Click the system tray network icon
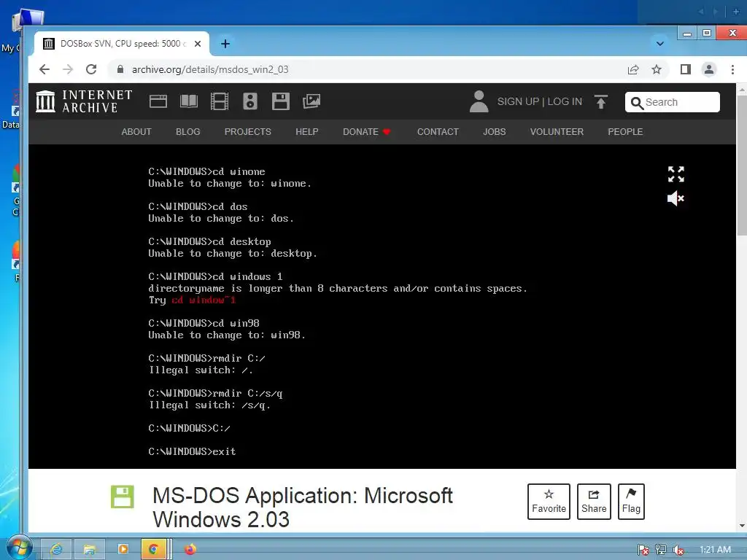Image resolution: width=747 pixels, height=560 pixels. (661, 550)
